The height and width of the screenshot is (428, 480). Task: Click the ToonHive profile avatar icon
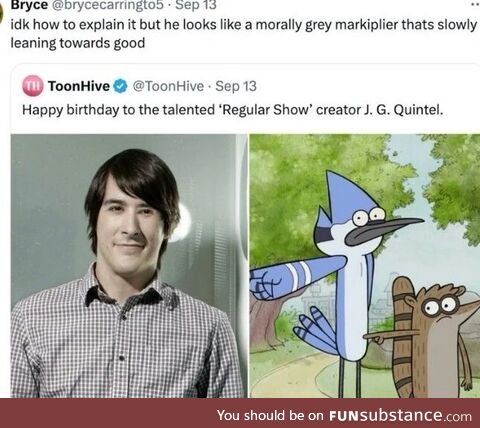tap(33, 86)
